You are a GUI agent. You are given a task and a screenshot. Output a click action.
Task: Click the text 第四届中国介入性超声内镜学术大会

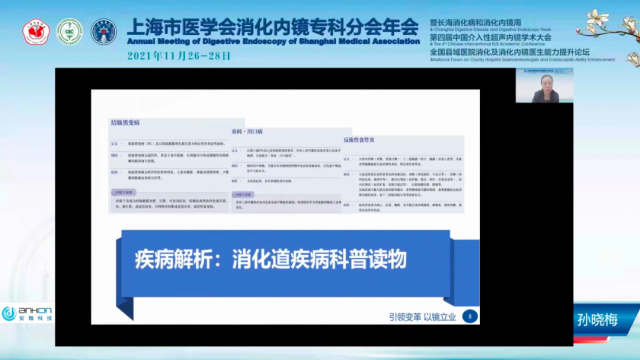pos(490,38)
